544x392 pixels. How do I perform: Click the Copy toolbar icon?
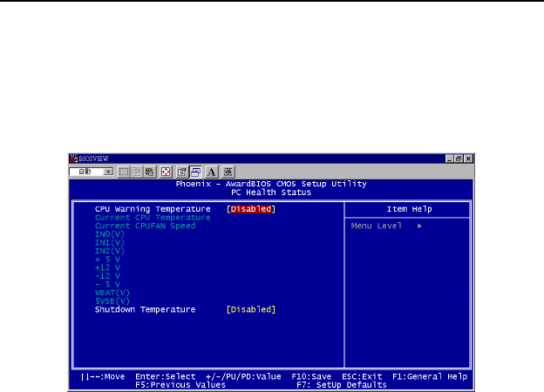point(137,172)
